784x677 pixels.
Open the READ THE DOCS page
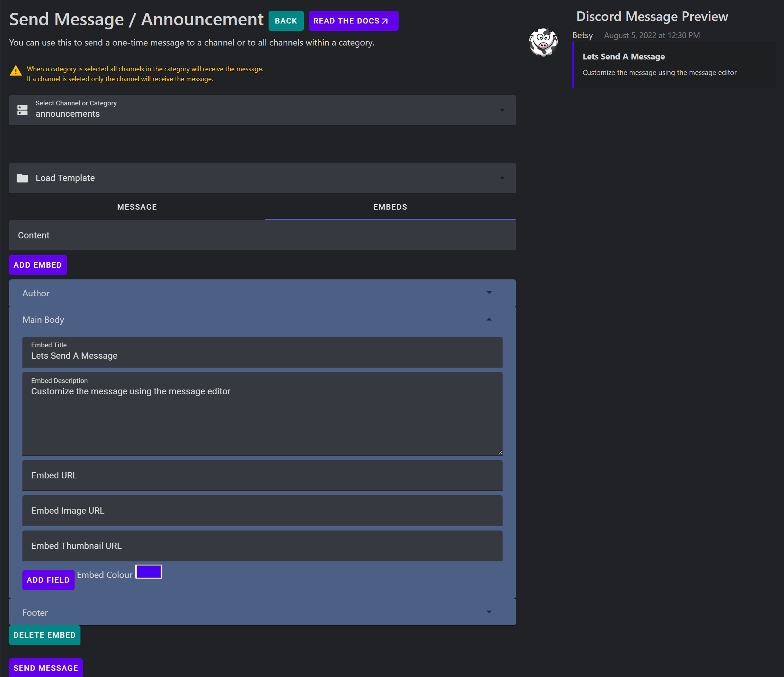(x=353, y=21)
